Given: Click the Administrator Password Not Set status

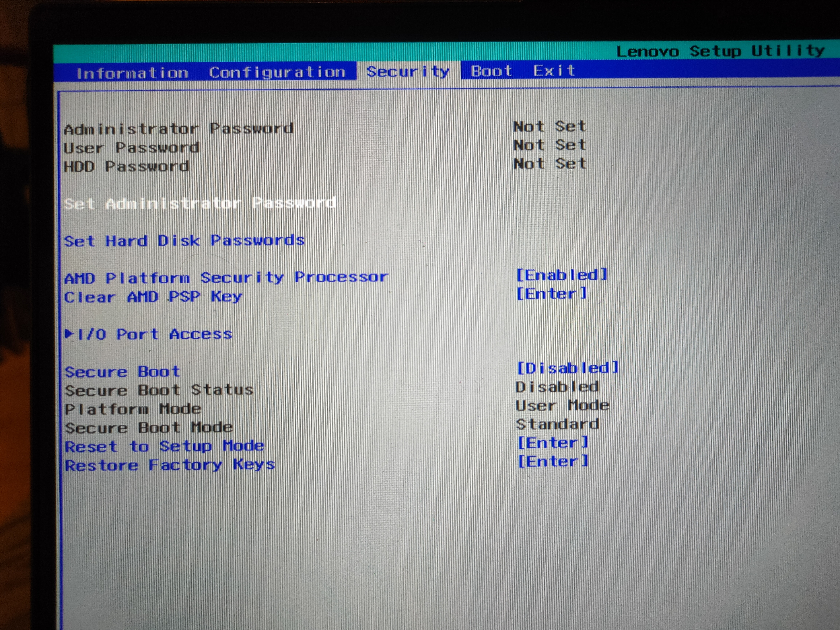Looking at the screenshot, I should click(549, 127).
